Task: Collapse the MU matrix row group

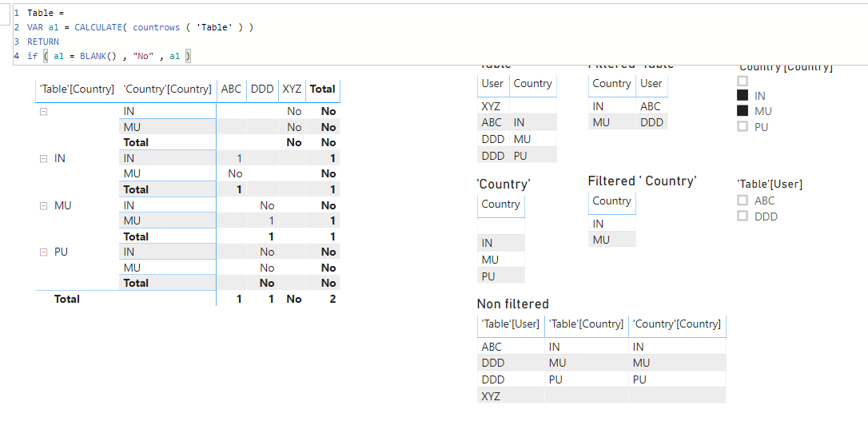Action: [44, 206]
